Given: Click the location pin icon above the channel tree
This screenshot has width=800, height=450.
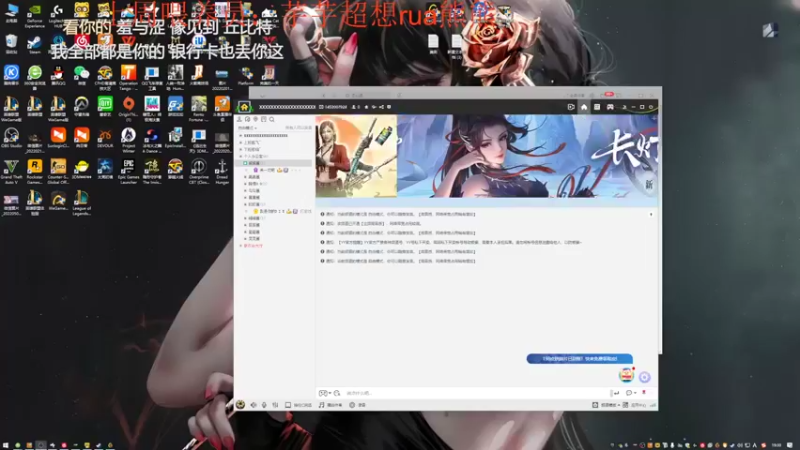Looking at the screenshot, I should 256,119.
